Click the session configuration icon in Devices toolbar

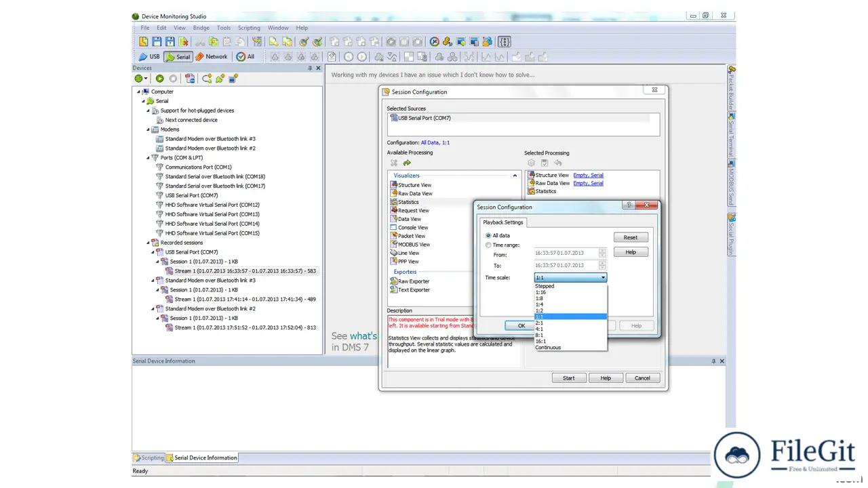(190, 79)
